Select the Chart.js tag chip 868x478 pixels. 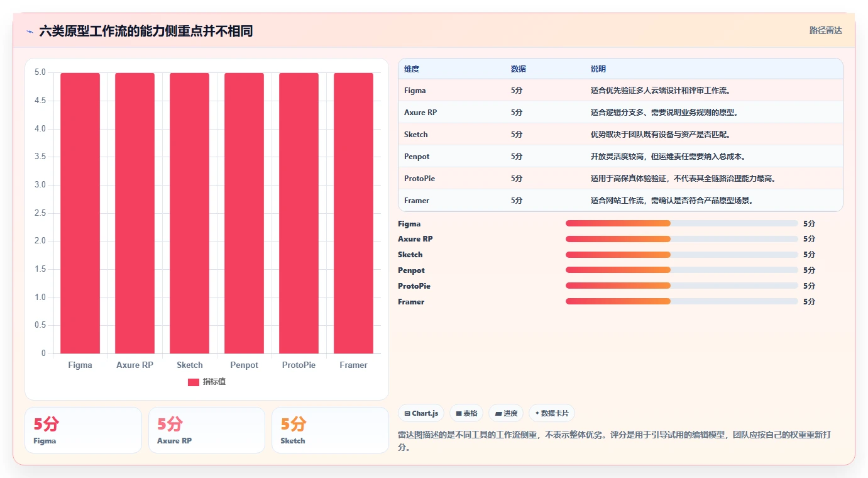click(x=421, y=413)
